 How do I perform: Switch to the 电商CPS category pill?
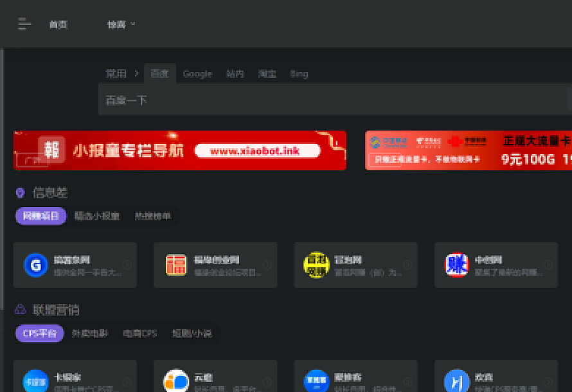[x=140, y=334]
